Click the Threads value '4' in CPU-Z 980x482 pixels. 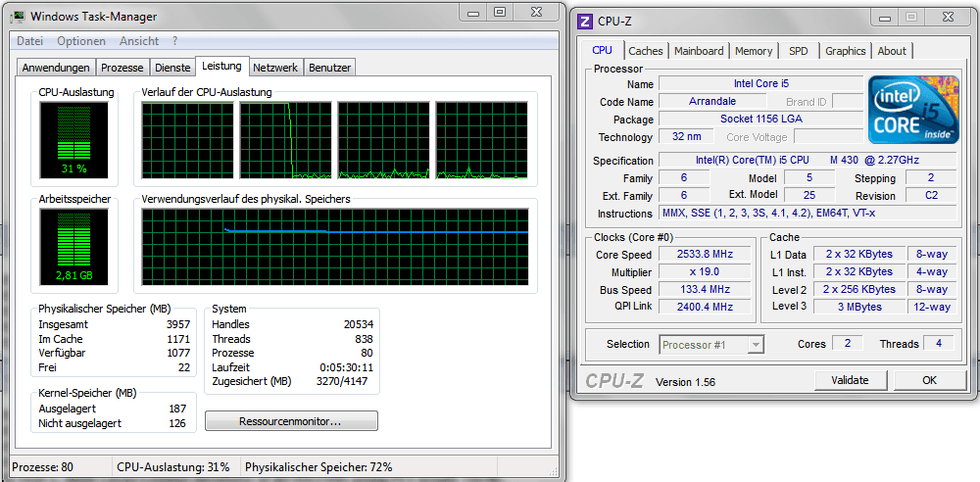(940, 343)
